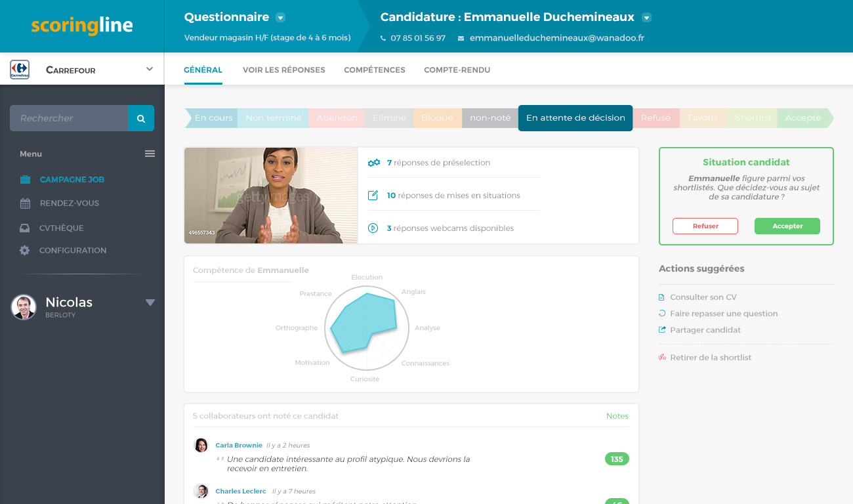
Task: Open the Questionnaire dropdown arrow
Action: 281,18
